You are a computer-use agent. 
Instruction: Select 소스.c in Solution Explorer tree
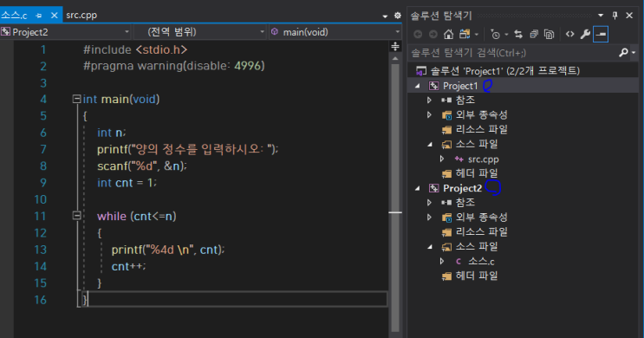pyautogui.click(x=481, y=261)
